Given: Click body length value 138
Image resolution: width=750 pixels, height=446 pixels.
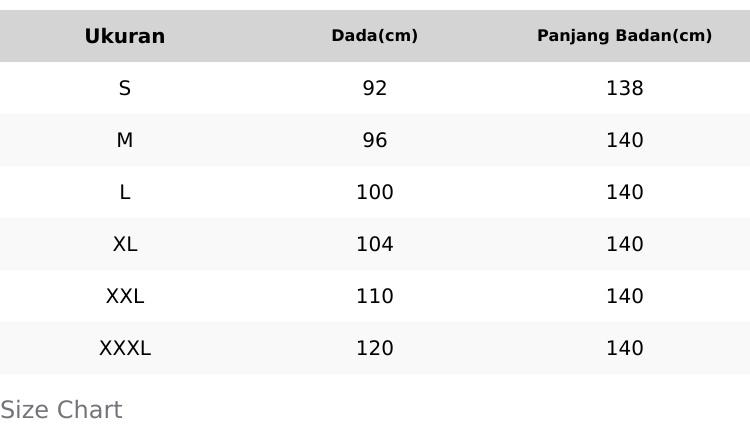Looking at the screenshot, I should pyautogui.click(x=624, y=88).
